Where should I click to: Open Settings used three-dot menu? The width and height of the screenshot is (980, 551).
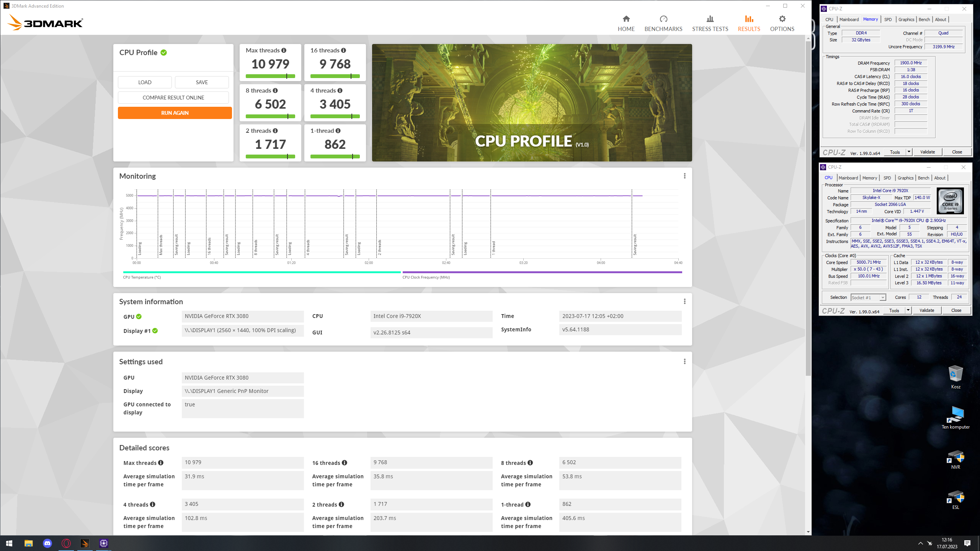coord(684,362)
